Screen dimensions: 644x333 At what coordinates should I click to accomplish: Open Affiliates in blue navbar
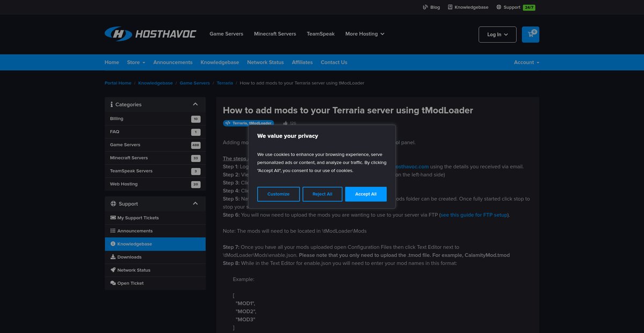tap(302, 62)
